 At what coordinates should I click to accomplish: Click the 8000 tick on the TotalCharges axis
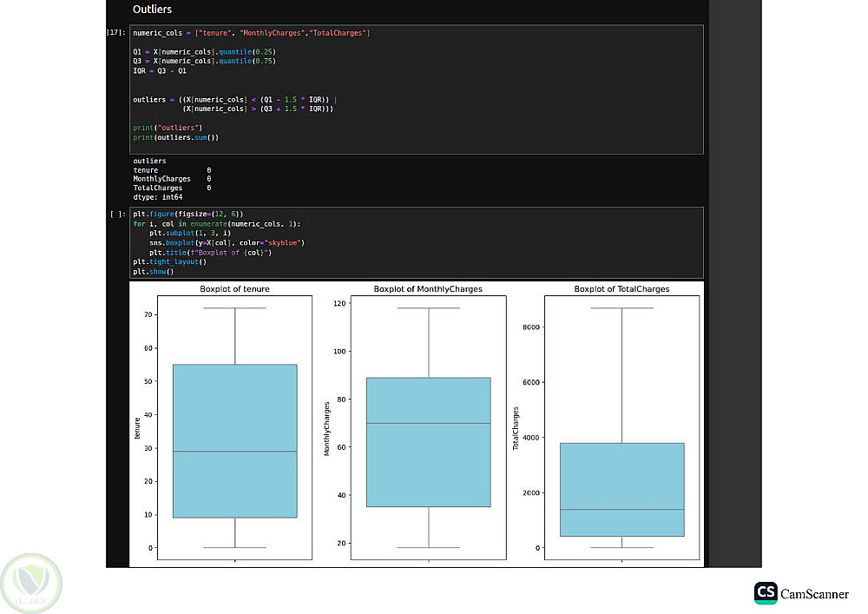(531, 327)
